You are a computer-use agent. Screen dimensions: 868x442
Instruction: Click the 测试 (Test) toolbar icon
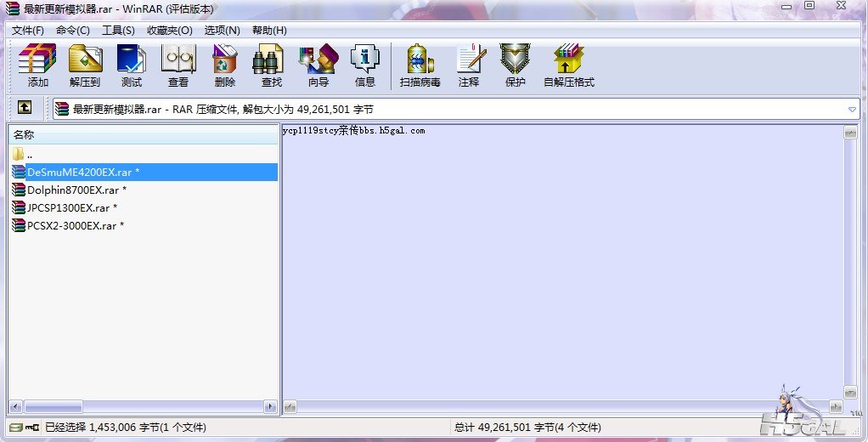[131, 59]
